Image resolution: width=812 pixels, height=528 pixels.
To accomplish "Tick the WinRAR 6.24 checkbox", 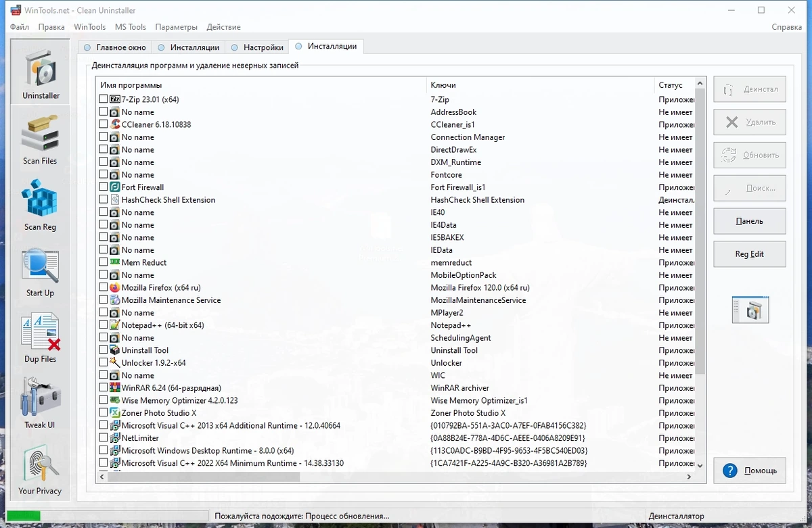I will (104, 388).
